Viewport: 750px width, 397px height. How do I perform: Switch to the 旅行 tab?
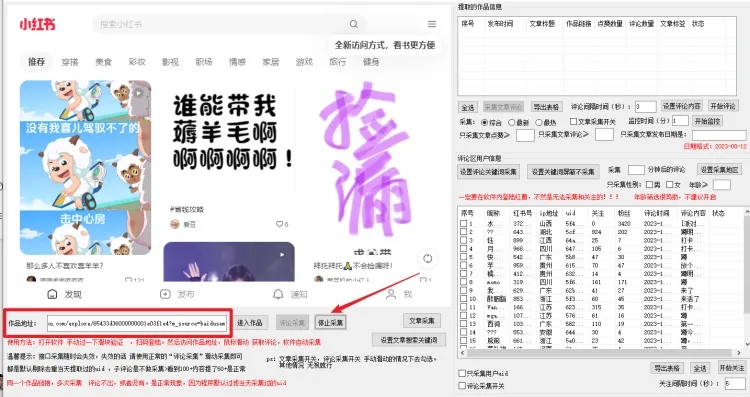point(338,62)
